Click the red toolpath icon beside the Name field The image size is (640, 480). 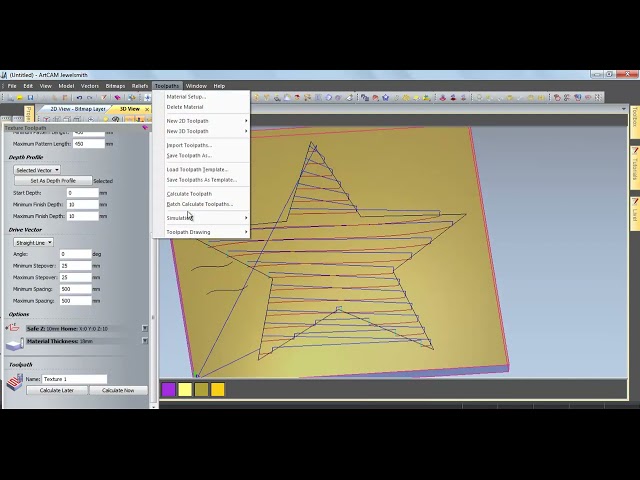click(x=15, y=382)
